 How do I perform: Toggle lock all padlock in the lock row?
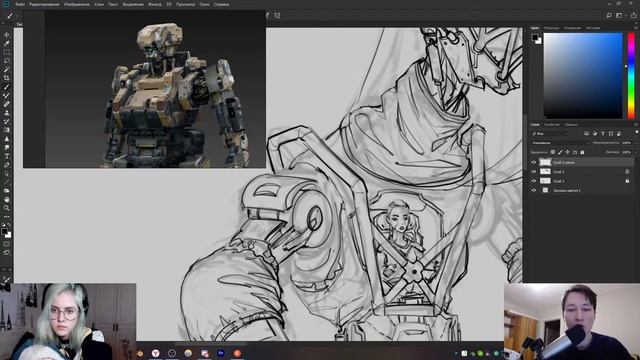pyautogui.click(x=582, y=152)
